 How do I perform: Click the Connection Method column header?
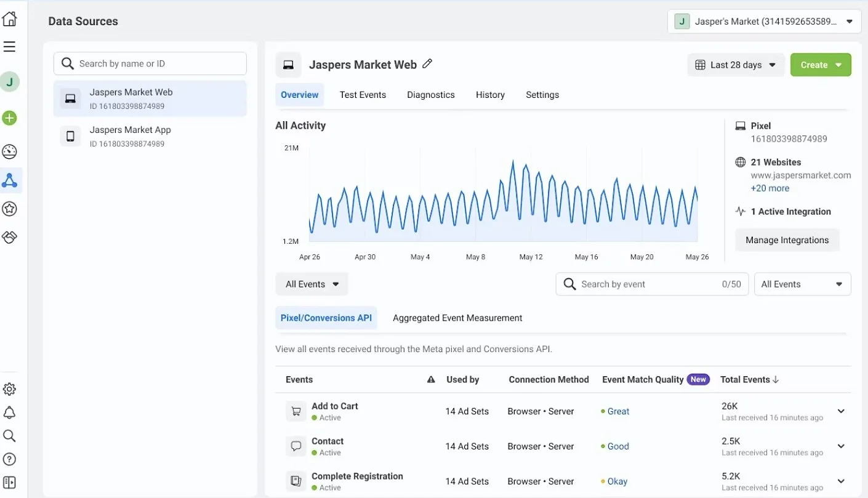coord(549,380)
